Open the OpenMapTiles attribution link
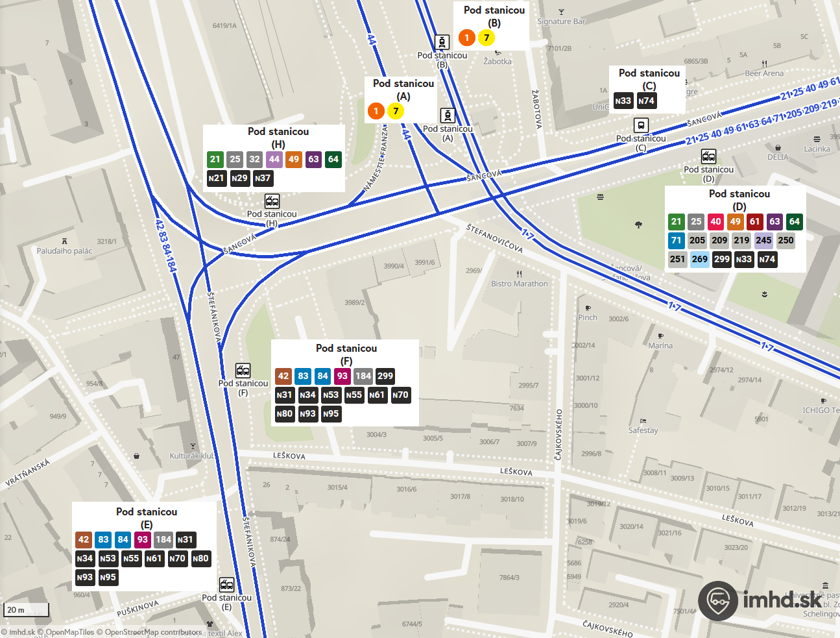This screenshot has height=638, width=840. coord(69,632)
